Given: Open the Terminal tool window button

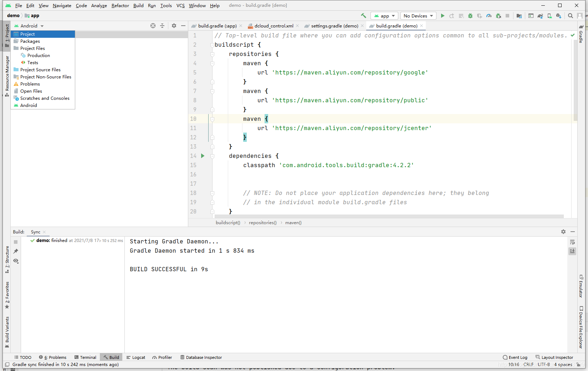Looking at the screenshot, I should coord(85,357).
